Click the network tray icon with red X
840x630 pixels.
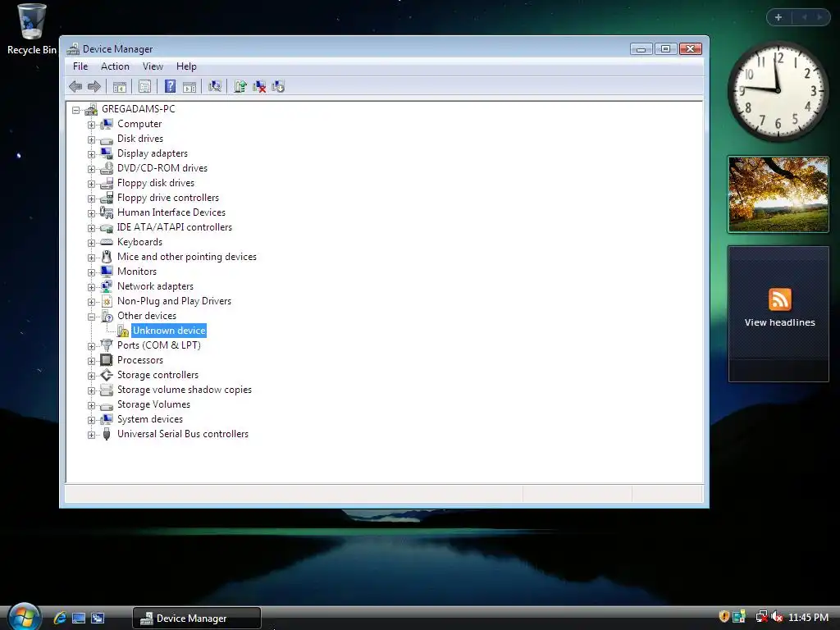tap(761, 617)
